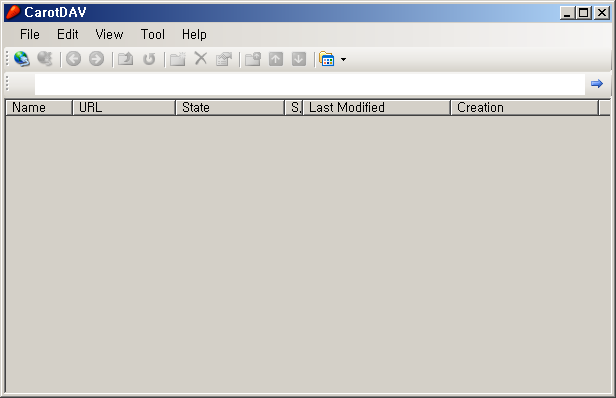Open the View menu
The height and width of the screenshot is (398, 616).
[109, 35]
